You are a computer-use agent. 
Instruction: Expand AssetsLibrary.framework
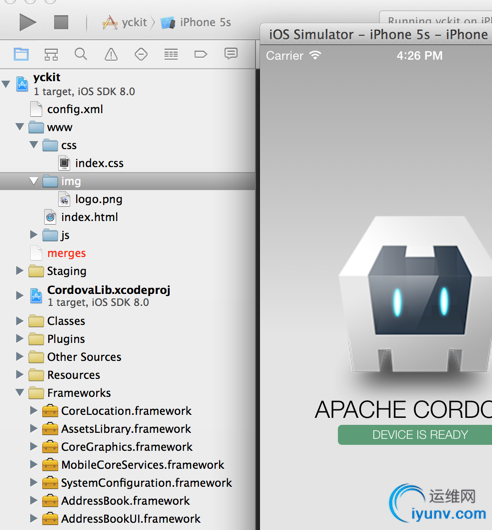(33, 428)
